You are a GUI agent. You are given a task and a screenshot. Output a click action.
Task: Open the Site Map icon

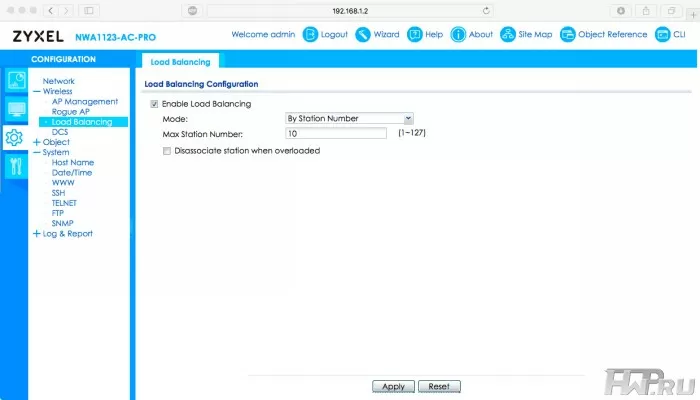click(x=508, y=34)
